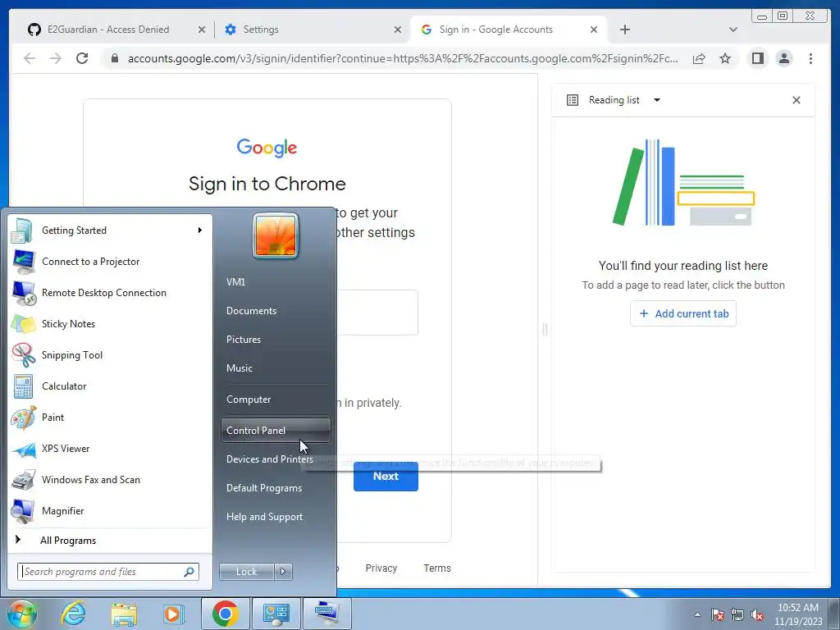This screenshot has height=630, width=840.
Task: Show hidden tray icons arrow
Action: (x=697, y=614)
